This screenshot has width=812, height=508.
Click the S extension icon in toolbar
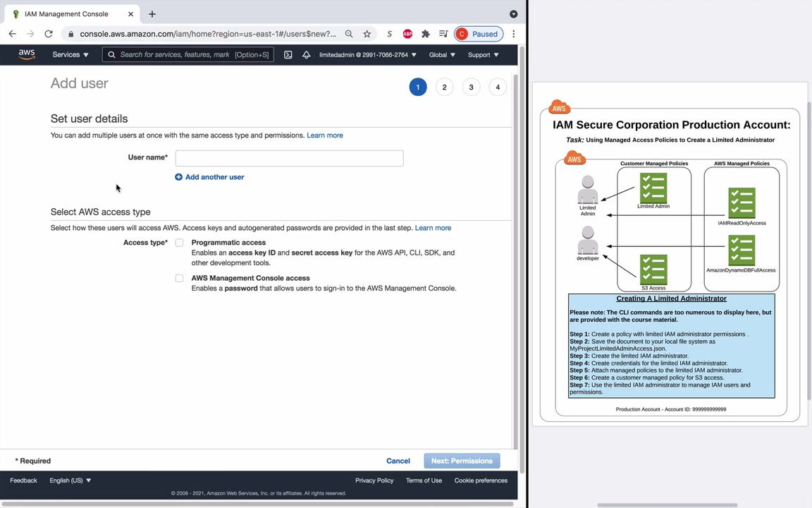pyautogui.click(x=389, y=34)
